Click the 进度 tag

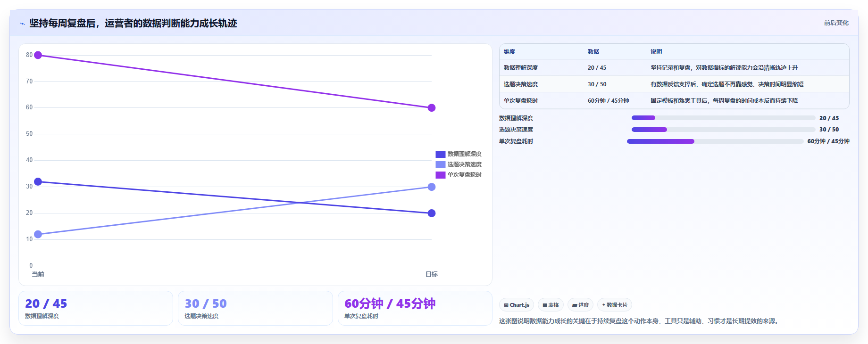[580, 305]
